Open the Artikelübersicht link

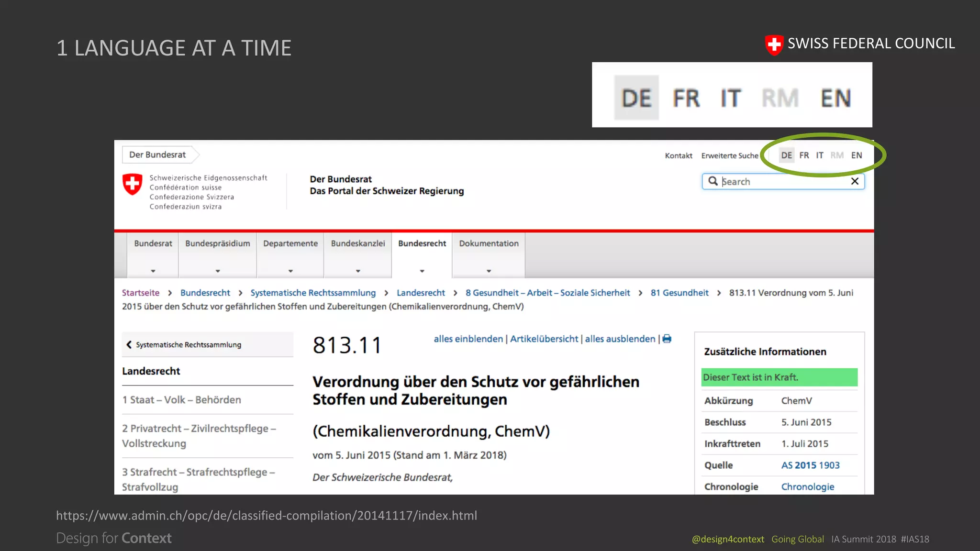coord(544,339)
